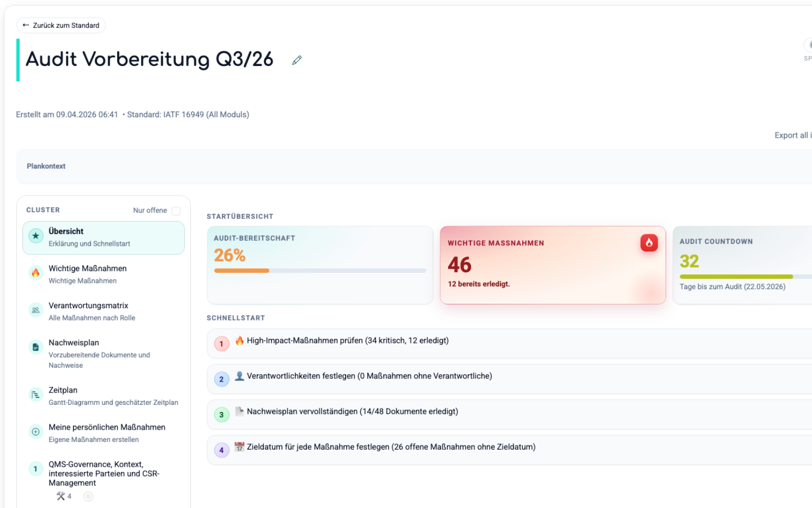
Task: Open the pencil edit icon beside the plan title
Action: (296, 59)
